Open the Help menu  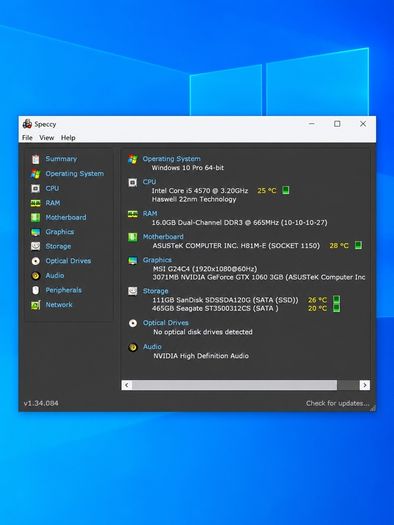(x=68, y=138)
